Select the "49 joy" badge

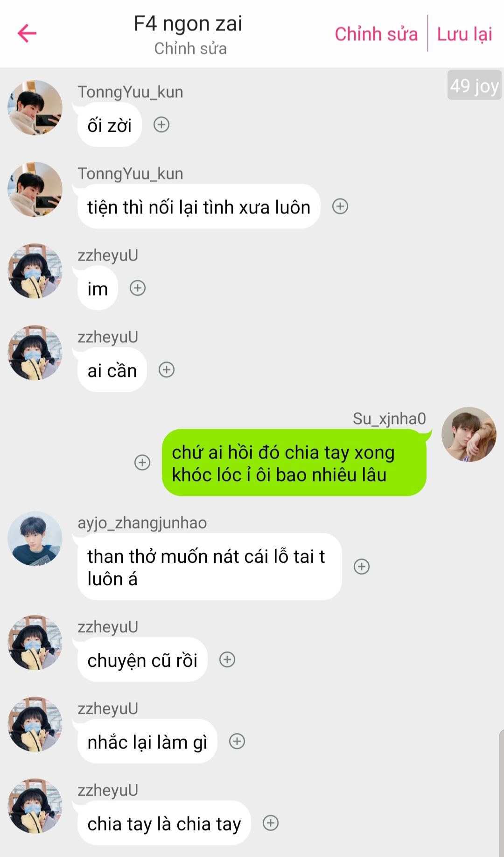[474, 85]
